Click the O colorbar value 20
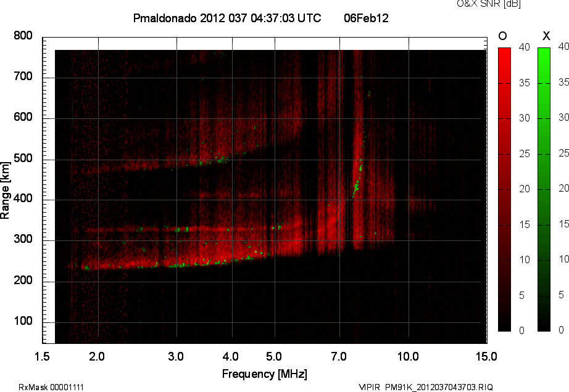 tap(525, 189)
